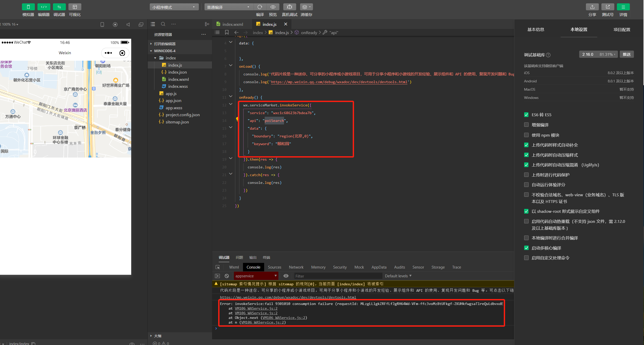This screenshot has height=345, width=644.
Task: Click the compile refresh icon
Action: click(x=260, y=7)
